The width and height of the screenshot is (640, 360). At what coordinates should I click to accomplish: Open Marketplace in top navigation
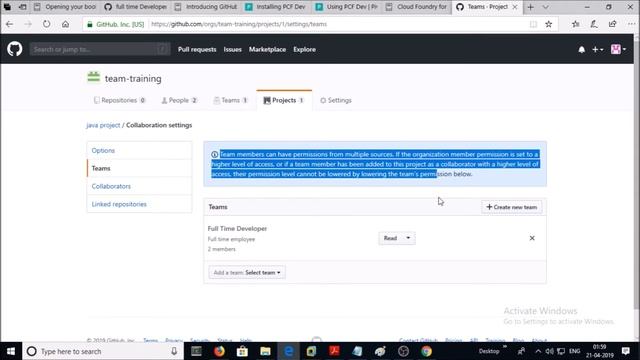coord(267,49)
